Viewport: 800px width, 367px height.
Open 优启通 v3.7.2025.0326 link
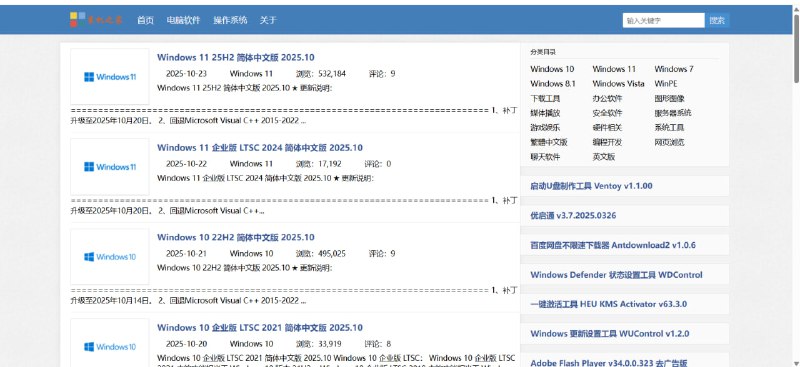pyautogui.click(x=573, y=215)
